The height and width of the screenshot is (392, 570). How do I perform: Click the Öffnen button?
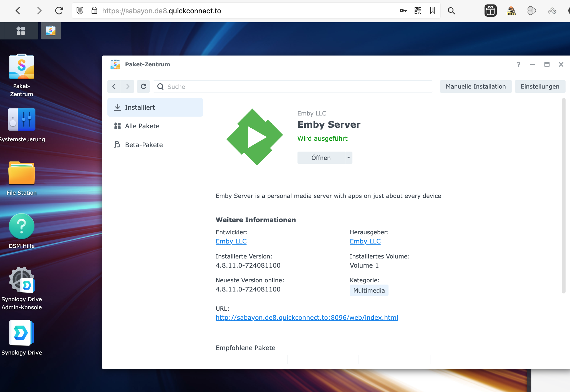321,158
